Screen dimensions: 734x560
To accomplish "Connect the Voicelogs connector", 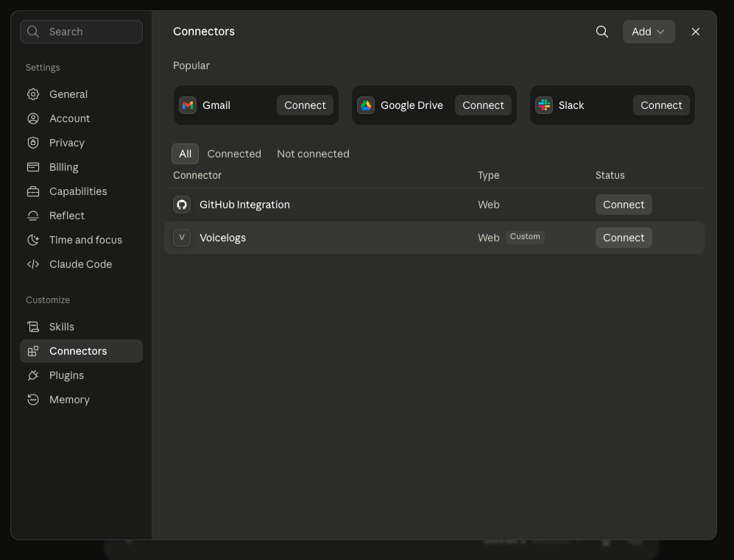I will click(624, 238).
